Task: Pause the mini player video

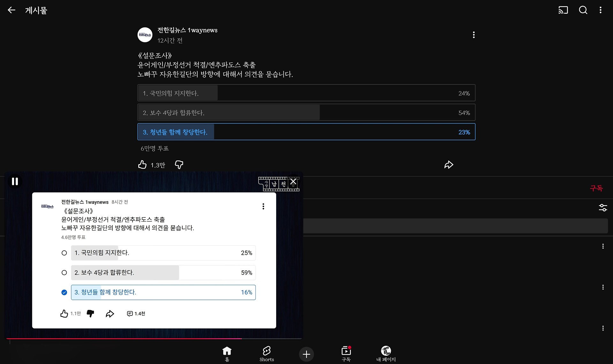Action: point(15,181)
